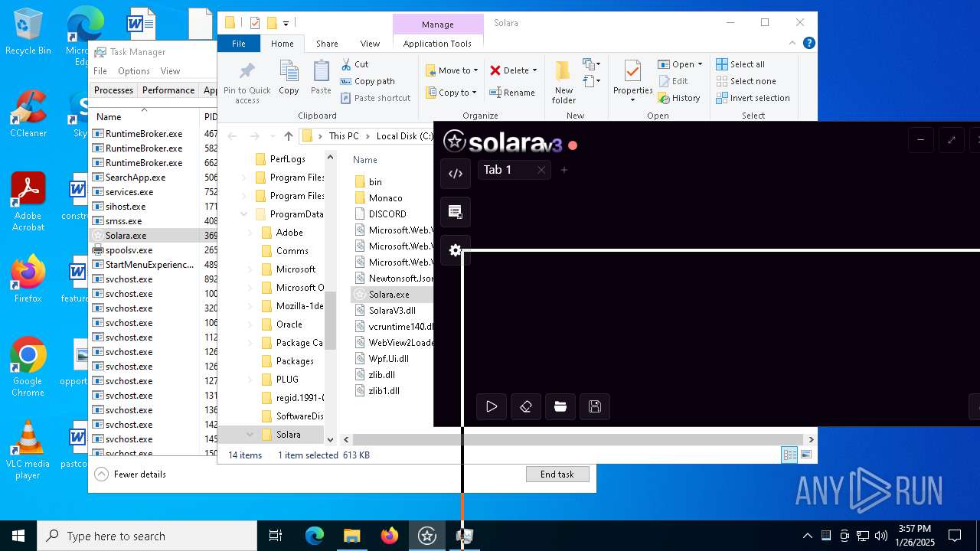Image resolution: width=980 pixels, height=551 pixels.
Task: Select the Oracle folder in tree
Action: [x=289, y=324]
